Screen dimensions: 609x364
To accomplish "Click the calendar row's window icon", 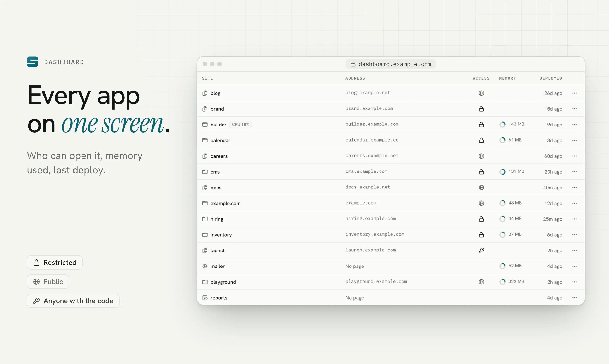I will [205, 140].
